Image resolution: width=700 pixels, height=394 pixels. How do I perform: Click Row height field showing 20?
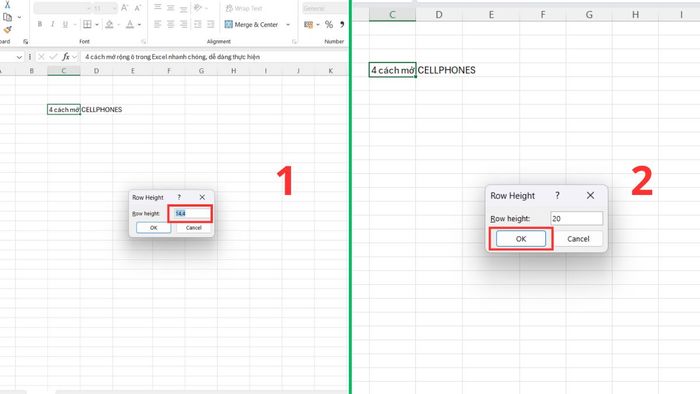[x=576, y=218]
